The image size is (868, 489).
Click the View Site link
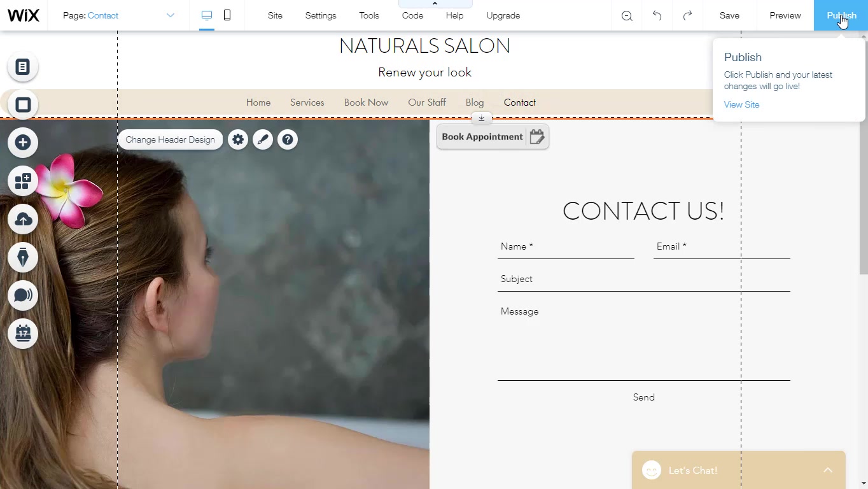pyautogui.click(x=741, y=104)
